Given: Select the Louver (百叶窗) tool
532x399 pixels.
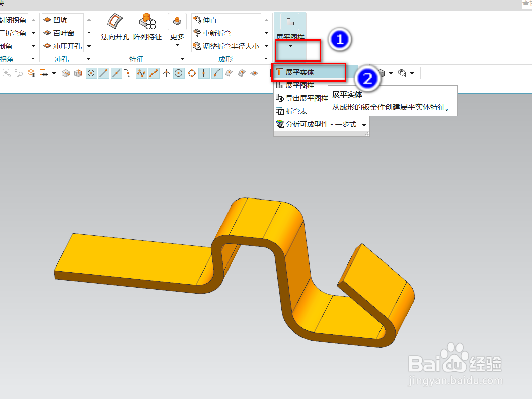Looking at the screenshot, I should (59, 33).
